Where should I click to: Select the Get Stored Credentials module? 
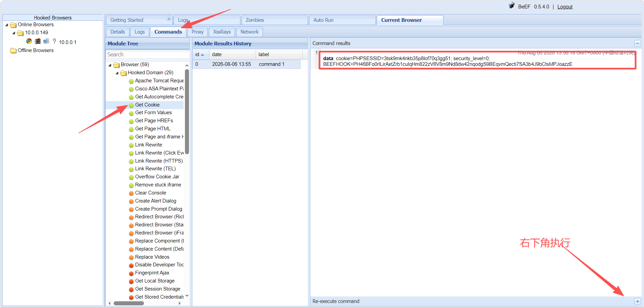pos(159,297)
